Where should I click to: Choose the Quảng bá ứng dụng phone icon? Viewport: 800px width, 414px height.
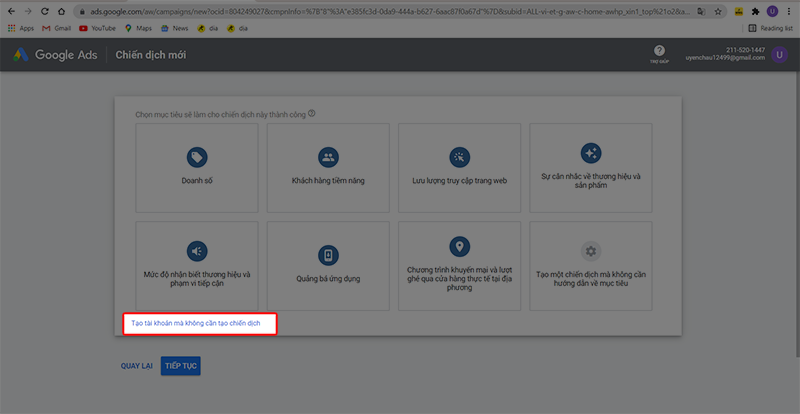(x=328, y=254)
